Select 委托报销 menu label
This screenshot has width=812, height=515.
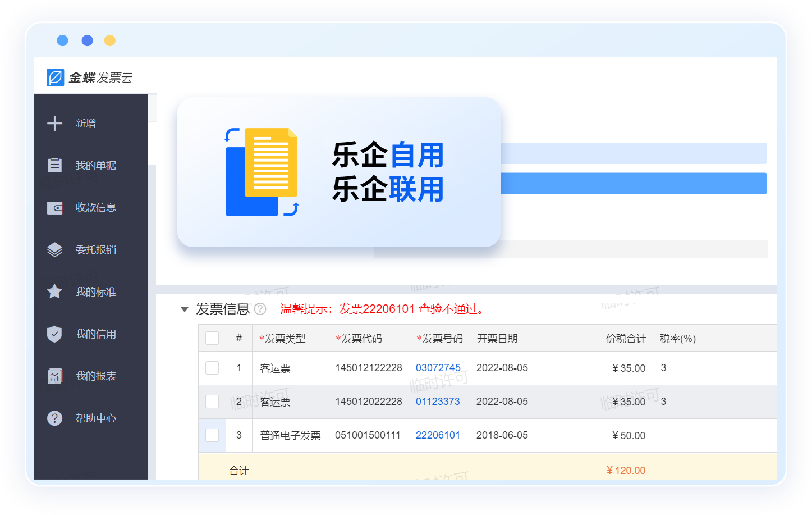pyautogui.click(x=96, y=249)
